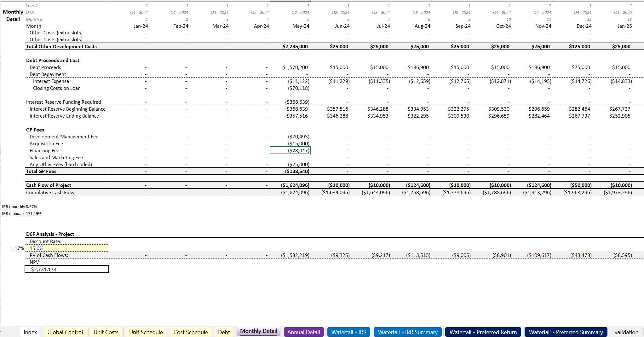Select the 1.17% monthly discount cell
The width and height of the screenshot is (644, 337).
[x=17, y=248]
